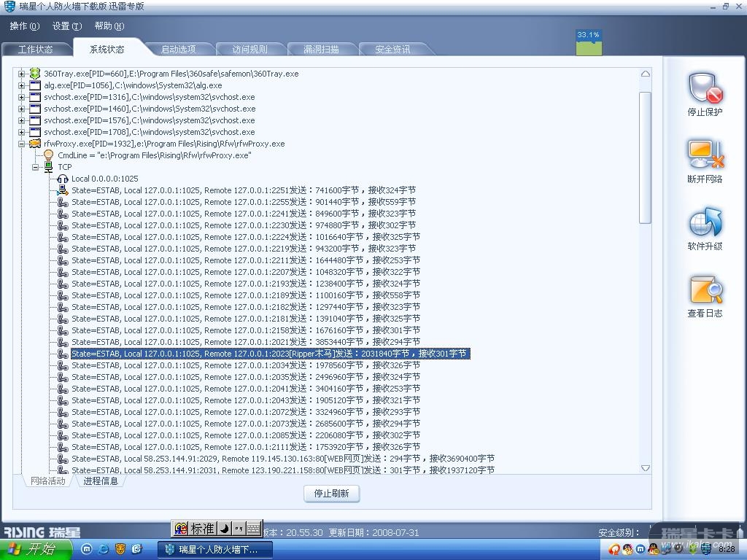Image resolution: width=747 pixels, height=560 pixels.
Task: Click the Internet Explorer quick launch icon
Action: pyautogui.click(x=103, y=549)
